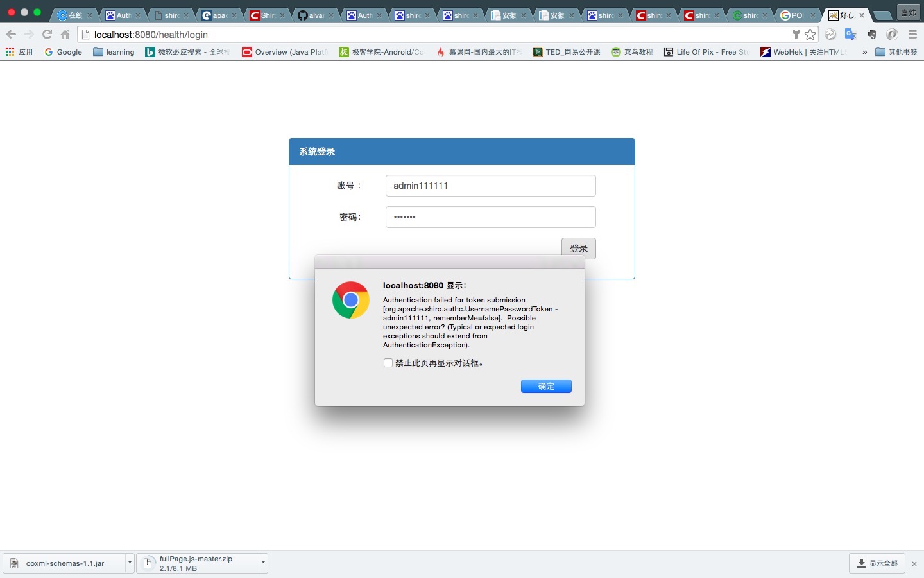Show all downloads with 显示全部
The width and height of the screenshot is (924, 578).
[x=877, y=563]
